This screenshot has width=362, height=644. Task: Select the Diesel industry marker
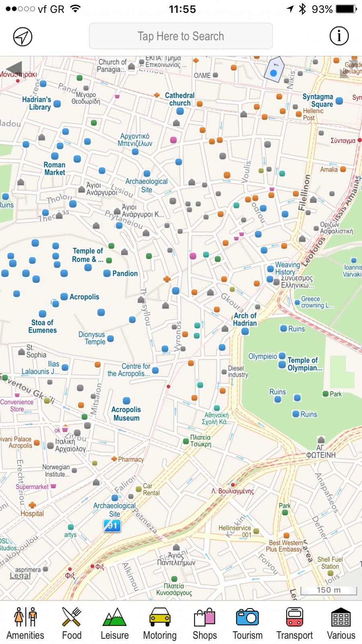tap(224, 372)
